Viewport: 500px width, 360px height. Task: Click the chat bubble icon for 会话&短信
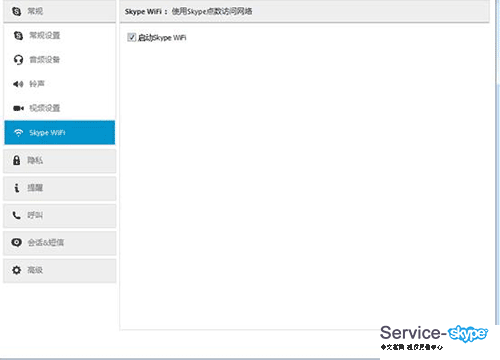[x=16, y=242]
